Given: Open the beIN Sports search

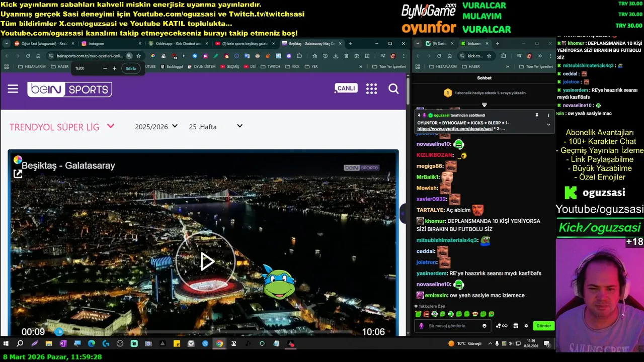Looking at the screenshot, I should 393,89.
